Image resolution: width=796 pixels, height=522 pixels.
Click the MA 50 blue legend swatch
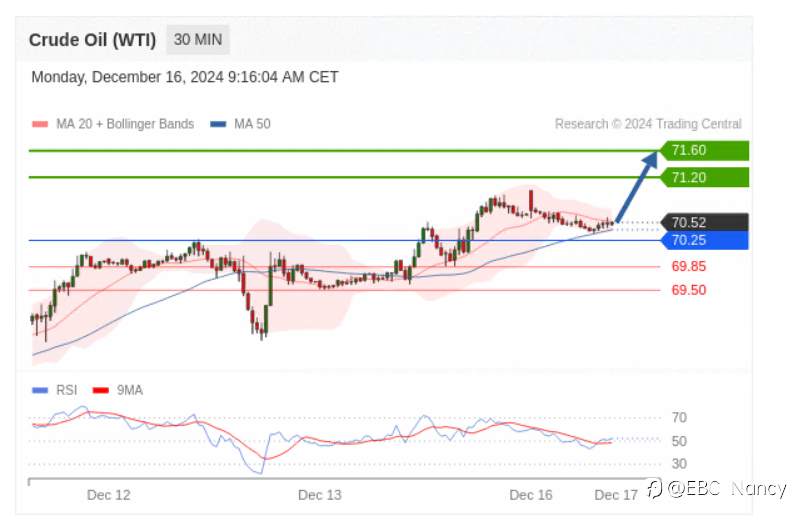218,124
